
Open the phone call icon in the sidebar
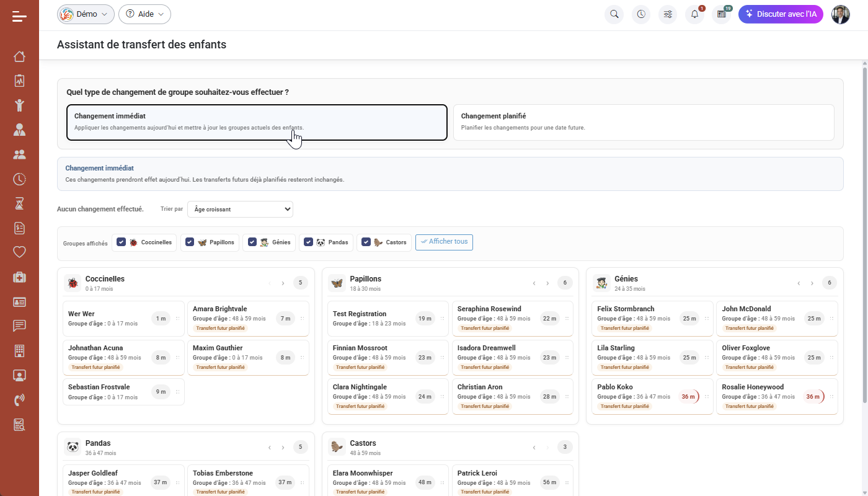tap(19, 400)
